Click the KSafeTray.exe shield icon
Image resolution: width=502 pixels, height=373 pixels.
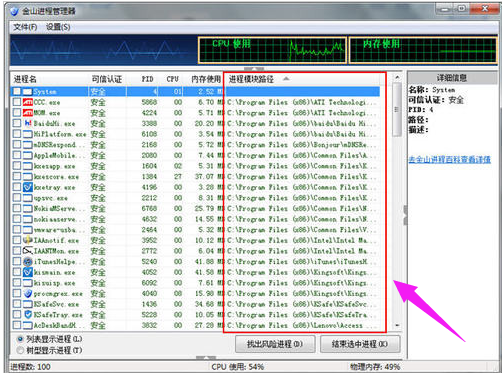(27, 315)
